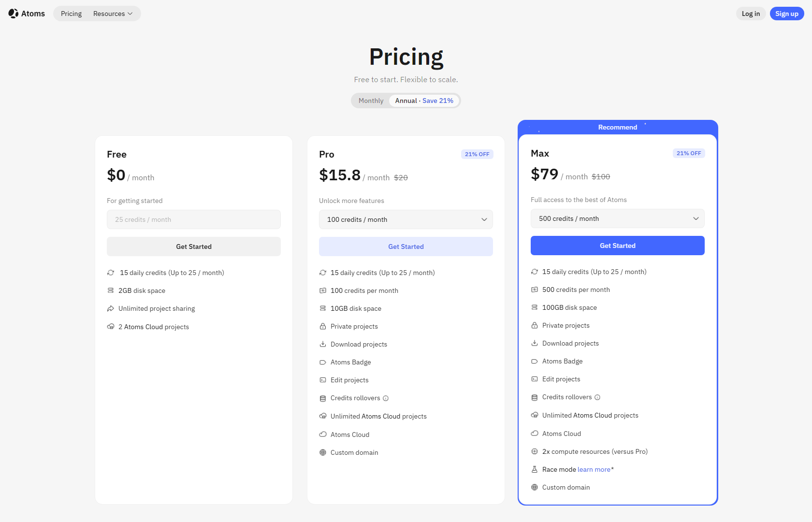The height and width of the screenshot is (522, 812).
Task: Open the Pricing nav item
Action: pyautogui.click(x=71, y=14)
